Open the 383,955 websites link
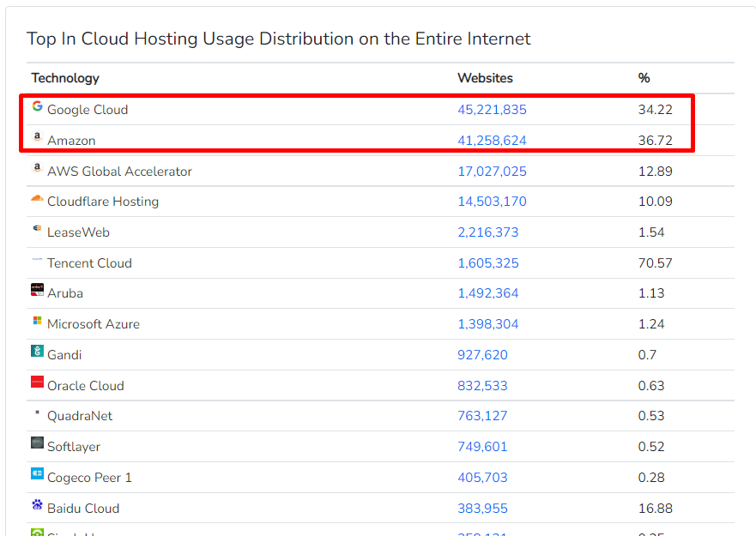756x536 pixels. 482,508
